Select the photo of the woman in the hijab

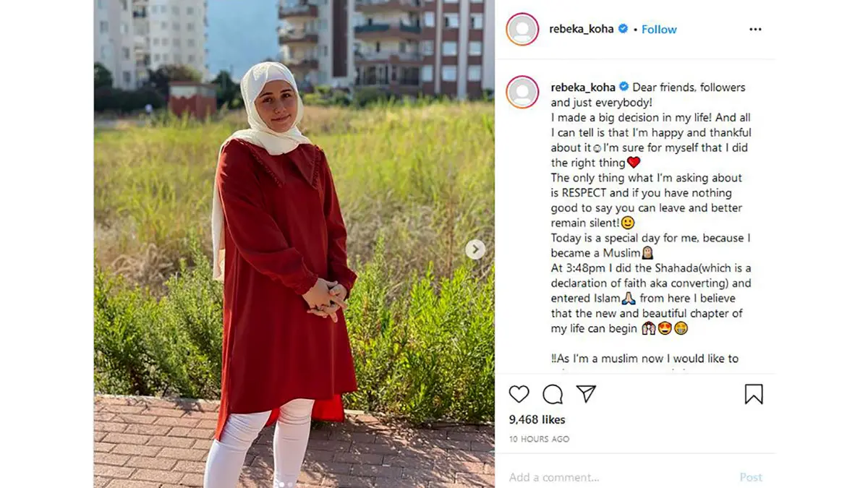point(294,244)
